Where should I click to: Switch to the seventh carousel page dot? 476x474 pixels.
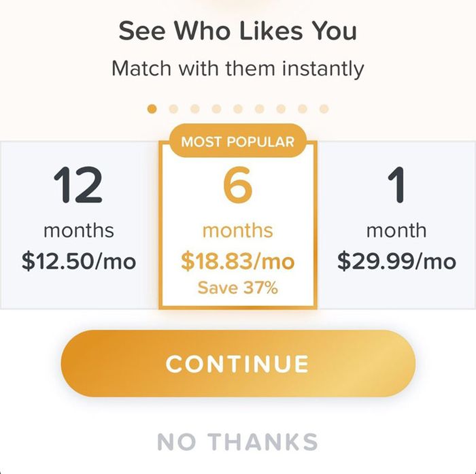281,109
